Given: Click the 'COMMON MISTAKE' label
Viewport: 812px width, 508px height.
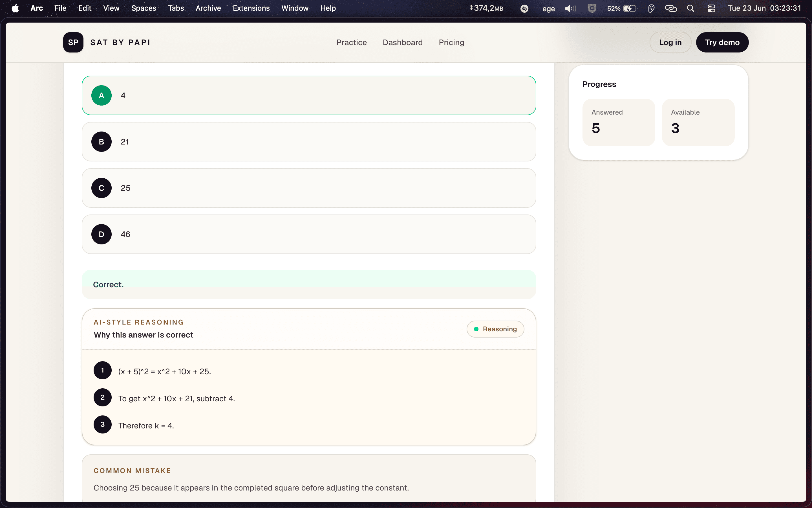Looking at the screenshot, I should point(132,471).
